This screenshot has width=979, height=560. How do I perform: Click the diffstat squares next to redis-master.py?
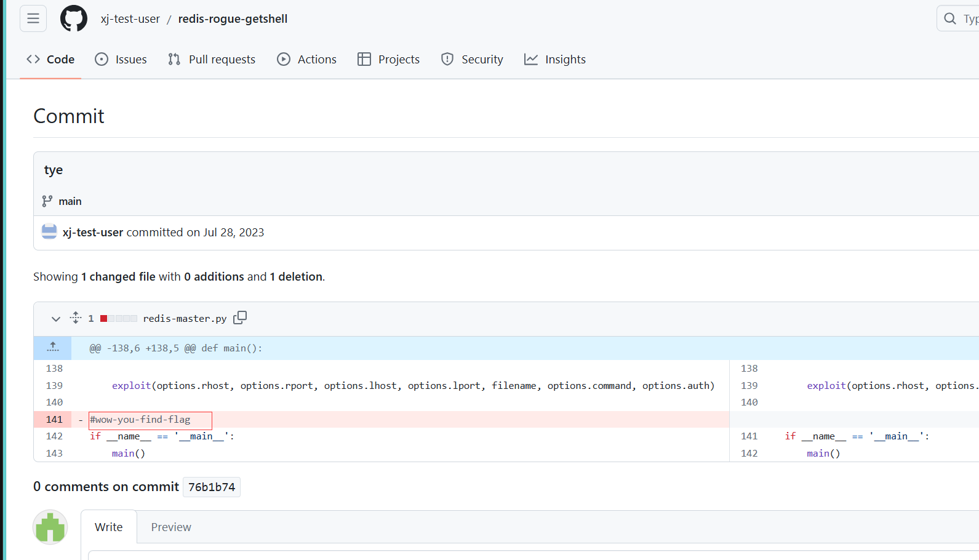(x=119, y=318)
